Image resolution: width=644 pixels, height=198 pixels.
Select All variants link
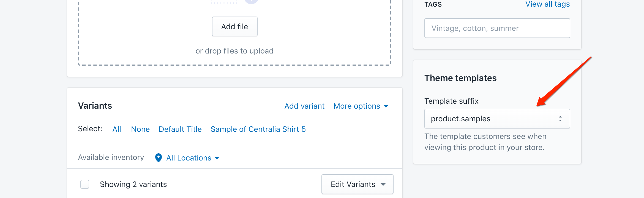117,129
